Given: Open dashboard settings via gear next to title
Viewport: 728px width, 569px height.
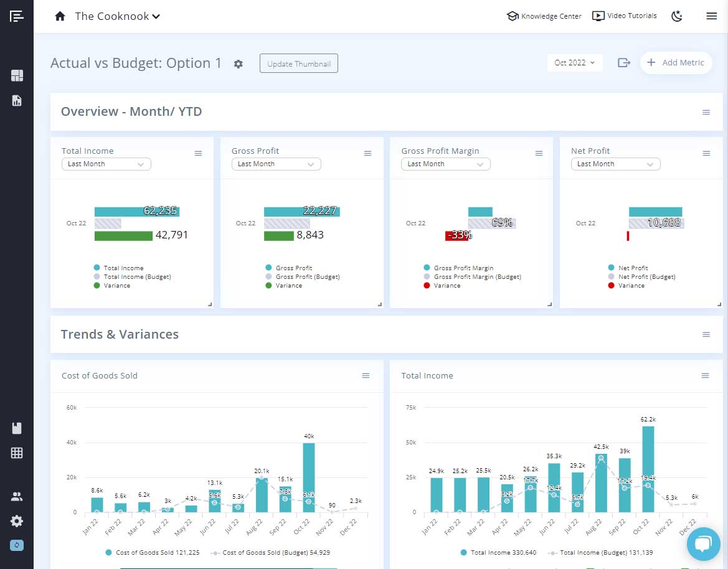Looking at the screenshot, I should click(x=239, y=63).
